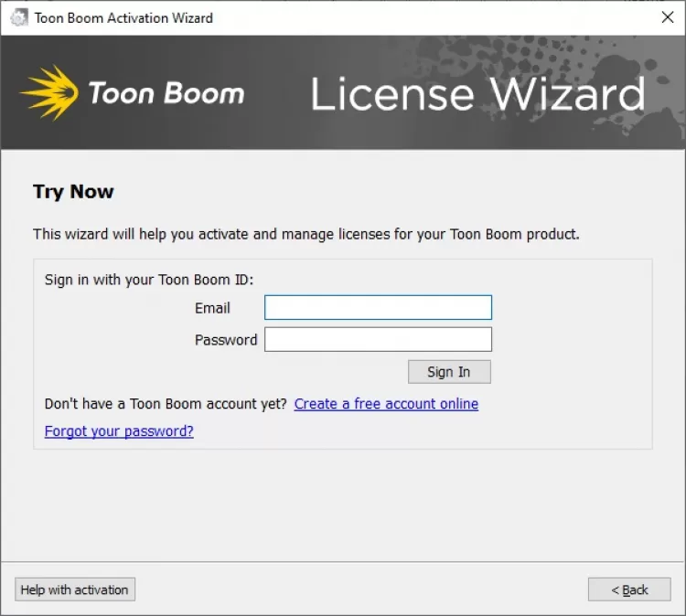Image resolution: width=686 pixels, height=616 pixels.
Task: Click the Email label text
Action: 212,308
